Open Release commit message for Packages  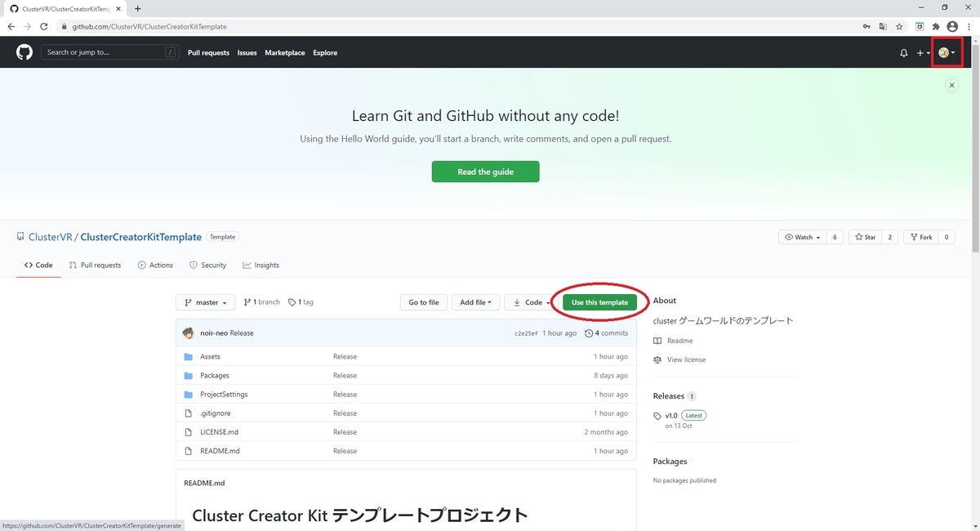coord(345,376)
